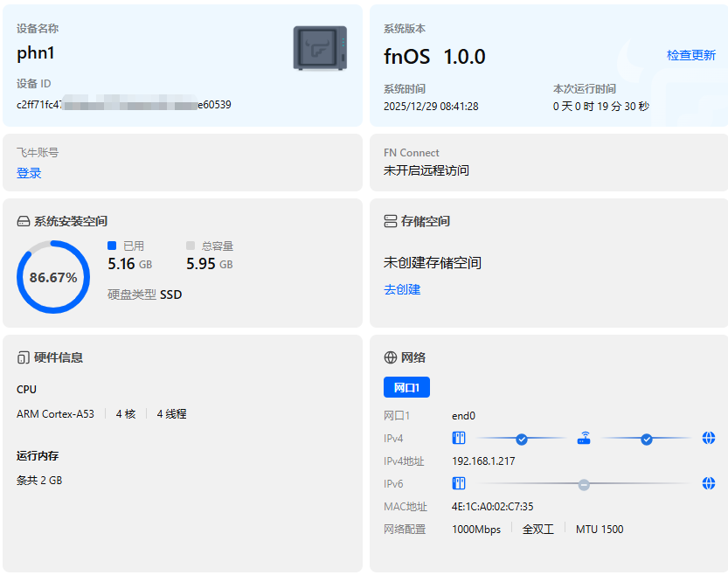
Task: Click the 登录 link under 飞牛账号
Action: pos(27,173)
